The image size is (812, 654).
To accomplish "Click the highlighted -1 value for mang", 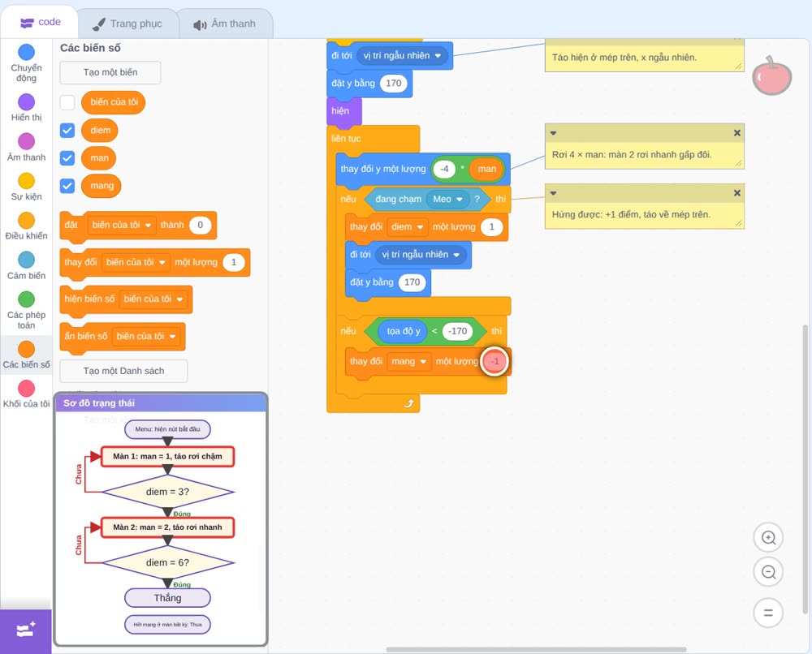I will coord(495,361).
